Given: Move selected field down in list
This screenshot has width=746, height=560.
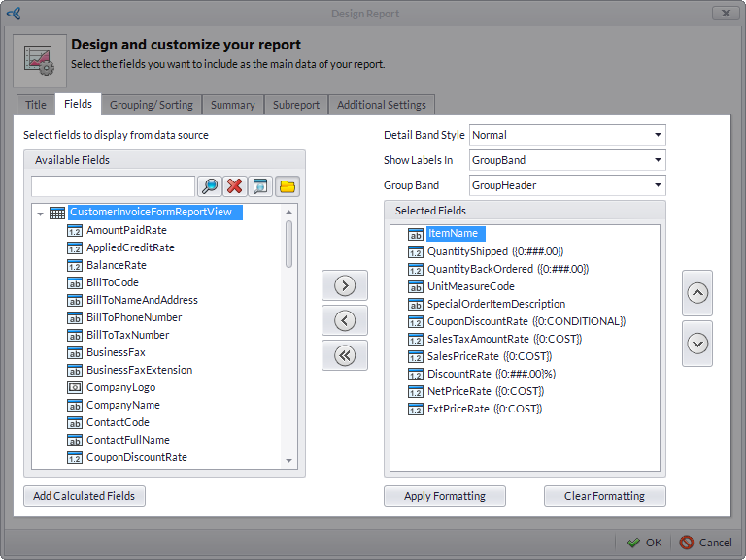Looking at the screenshot, I should tap(697, 344).
